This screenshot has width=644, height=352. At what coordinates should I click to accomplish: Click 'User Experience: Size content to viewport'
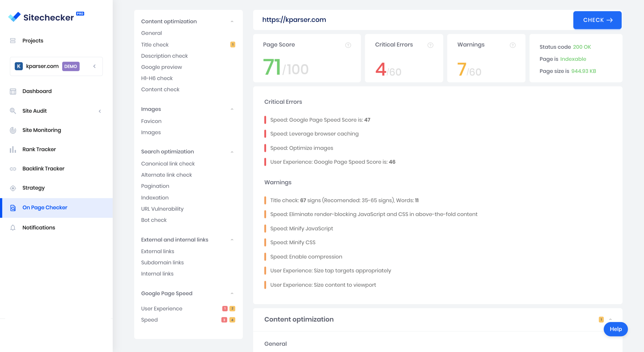point(323,285)
